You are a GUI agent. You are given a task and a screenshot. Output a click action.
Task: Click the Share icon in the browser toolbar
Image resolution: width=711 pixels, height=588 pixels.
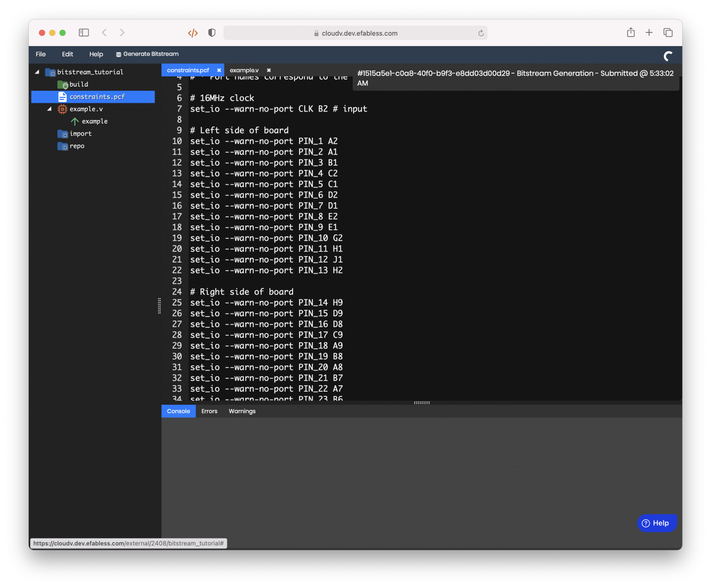(x=630, y=32)
